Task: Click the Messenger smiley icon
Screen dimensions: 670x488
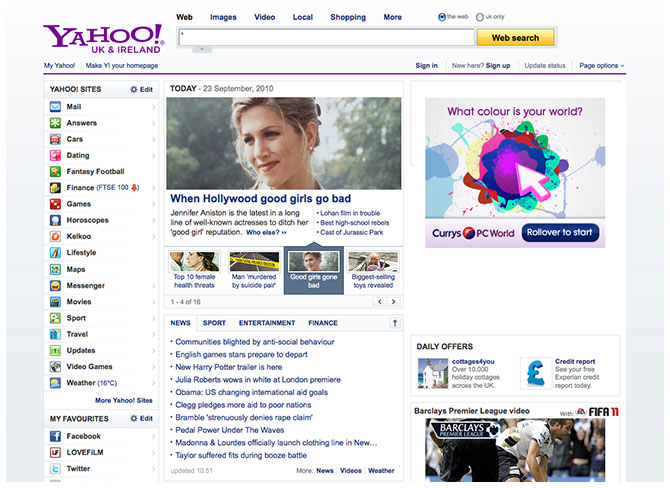Action: coord(55,285)
